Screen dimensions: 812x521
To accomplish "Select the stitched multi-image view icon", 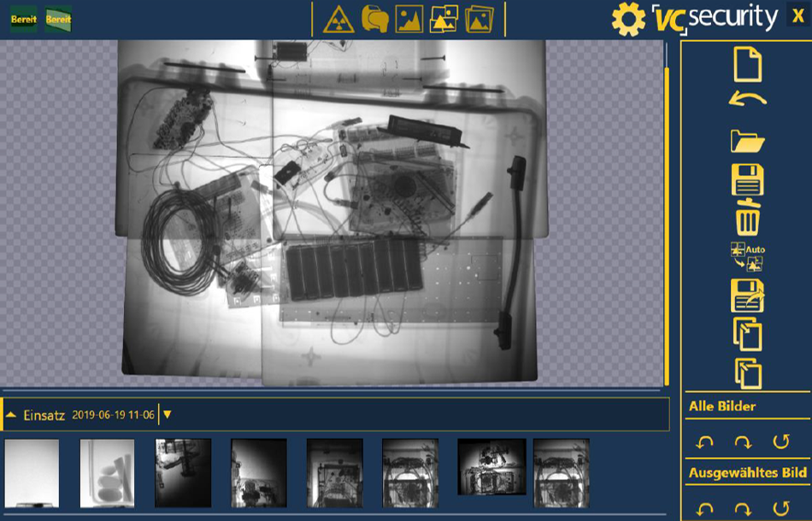I will point(444,19).
